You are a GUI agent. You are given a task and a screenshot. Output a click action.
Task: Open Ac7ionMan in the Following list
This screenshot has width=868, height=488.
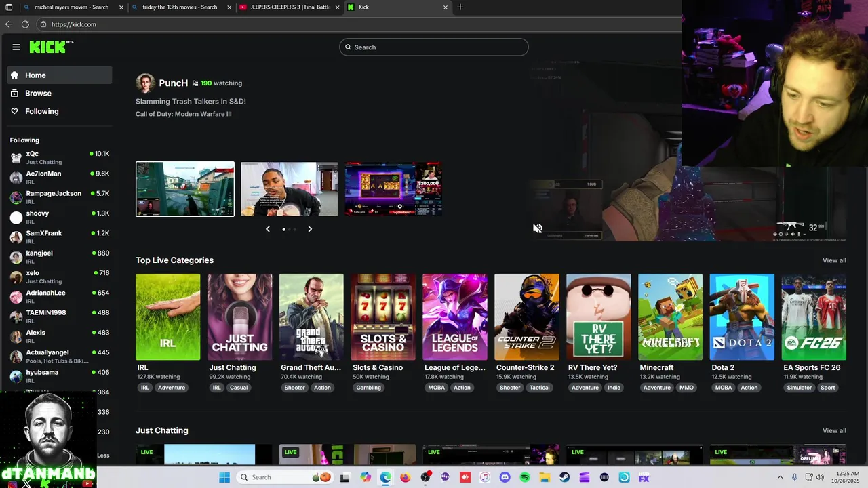pyautogui.click(x=60, y=178)
